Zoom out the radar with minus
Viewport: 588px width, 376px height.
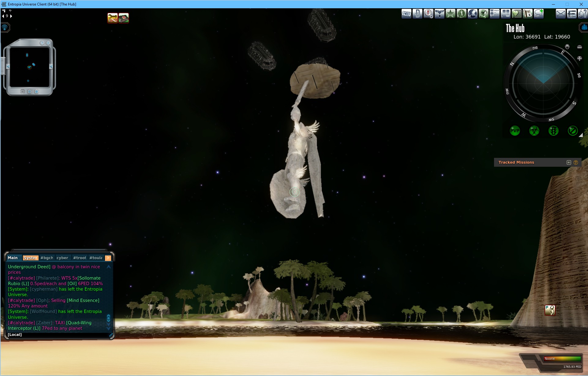(579, 47)
